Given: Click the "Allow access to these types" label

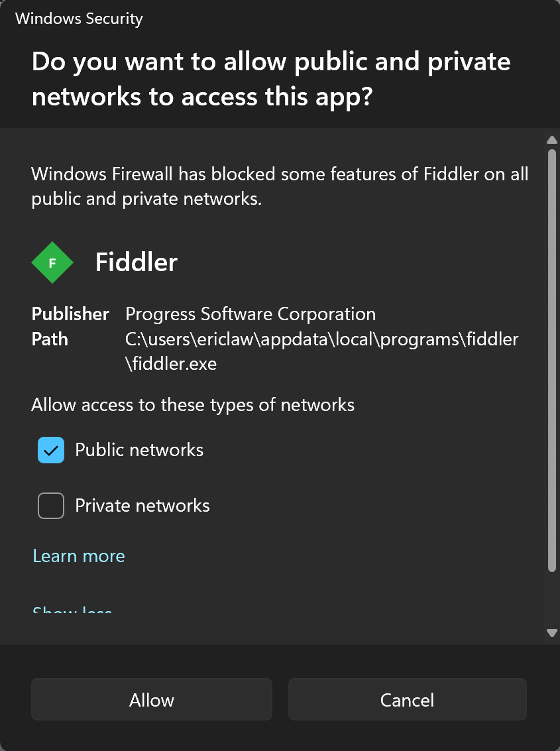Looking at the screenshot, I should pos(193,405).
